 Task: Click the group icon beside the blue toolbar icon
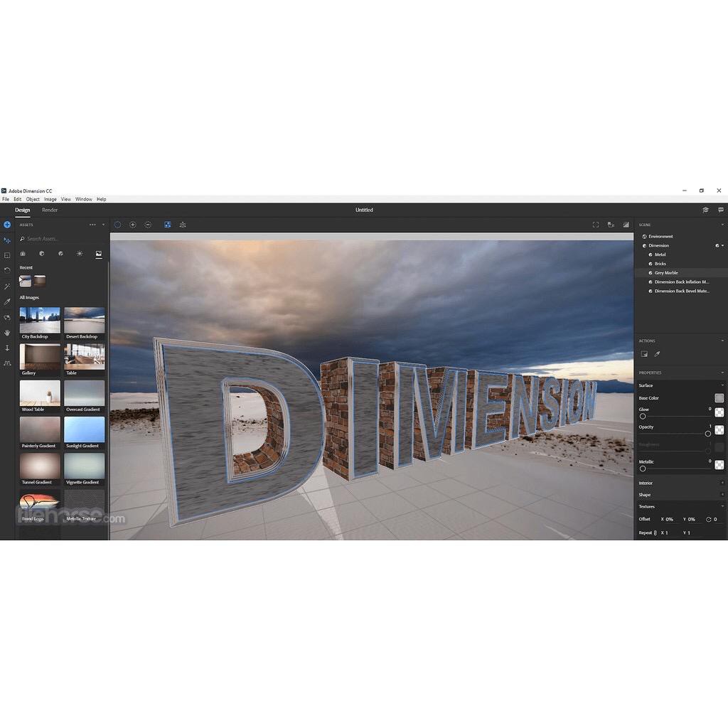tap(183, 225)
